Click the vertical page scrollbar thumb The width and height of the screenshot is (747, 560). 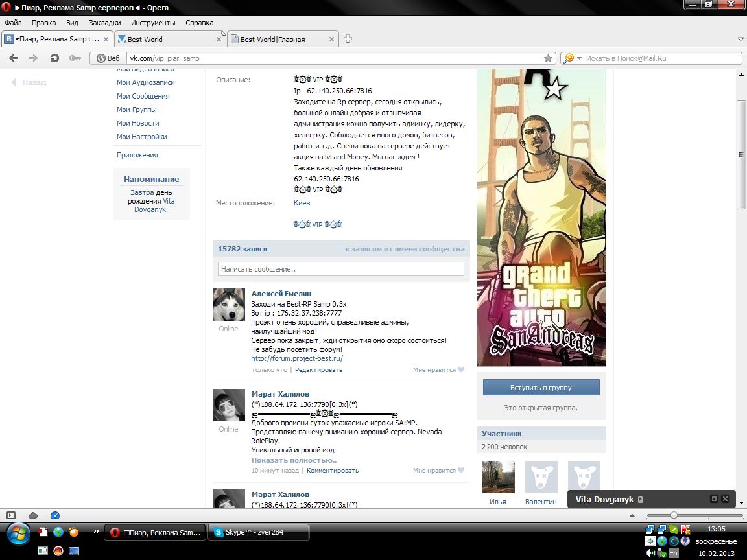741,155
